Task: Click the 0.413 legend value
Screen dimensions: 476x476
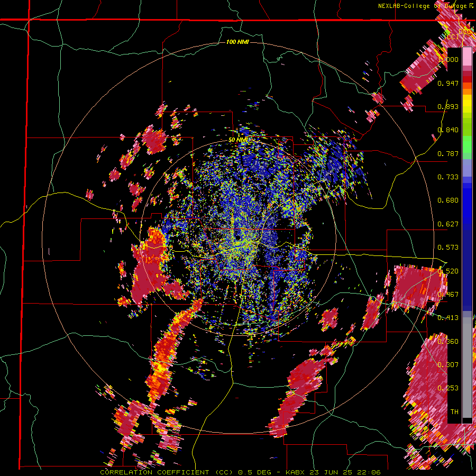Action: 448,318
